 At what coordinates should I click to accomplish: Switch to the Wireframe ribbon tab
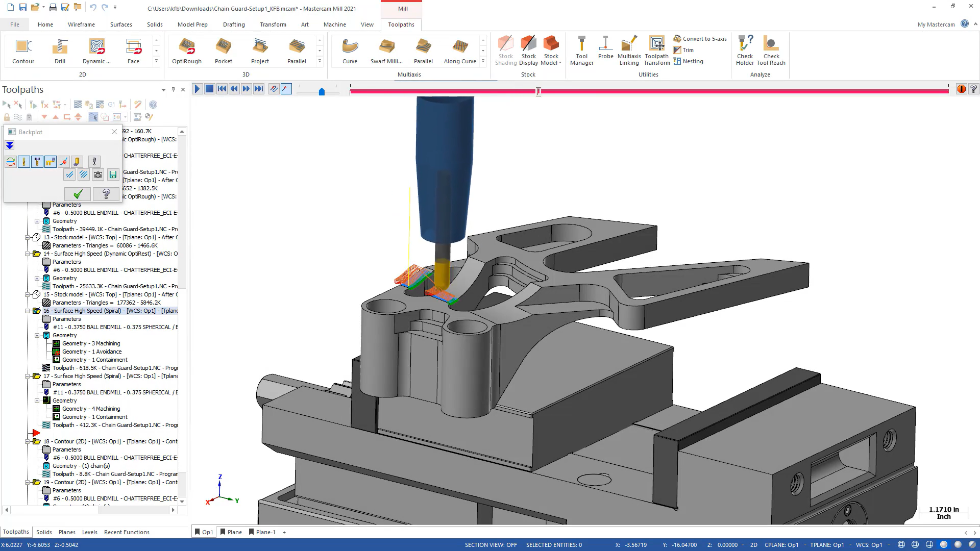tap(81, 24)
